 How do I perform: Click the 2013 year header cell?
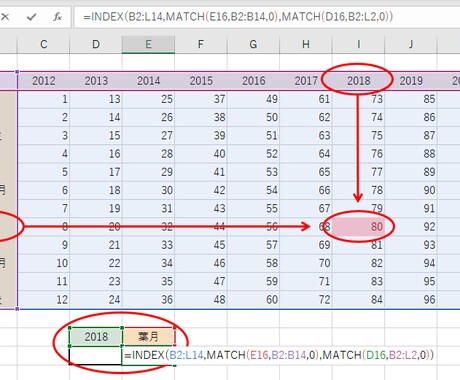click(96, 81)
